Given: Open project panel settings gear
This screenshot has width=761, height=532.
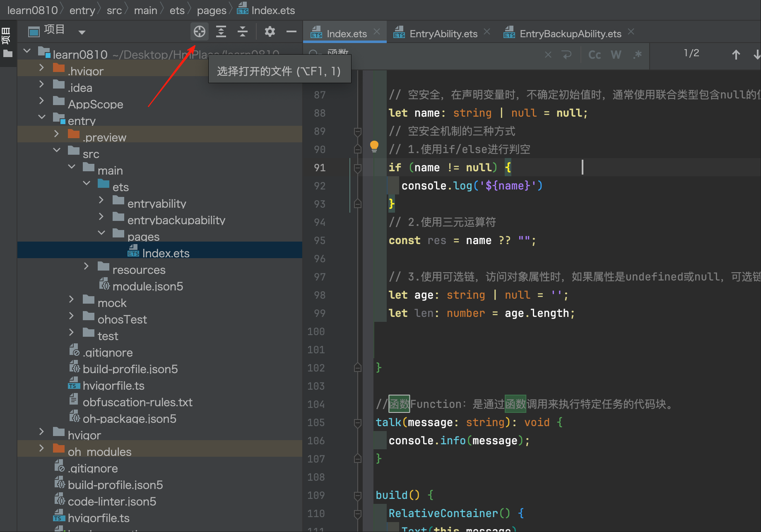Looking at the screenshot, I should point(270,31).
